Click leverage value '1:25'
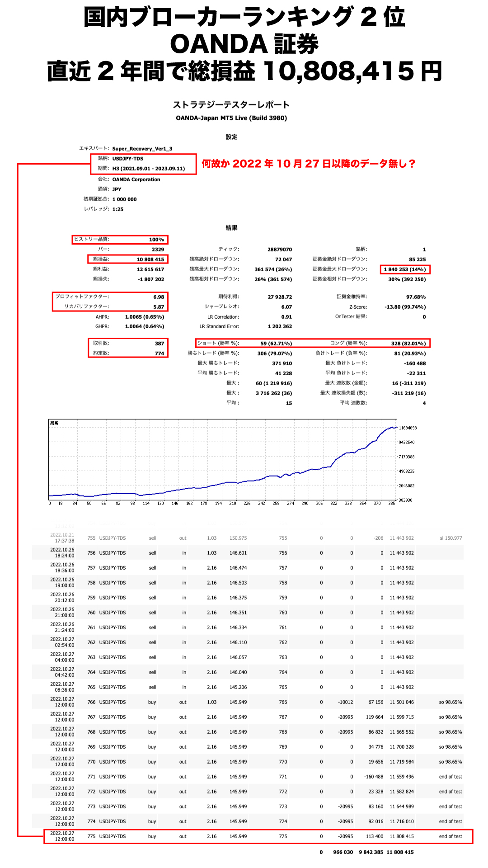The height and width of the screenshot is (868, 488). tap(117, 209)
